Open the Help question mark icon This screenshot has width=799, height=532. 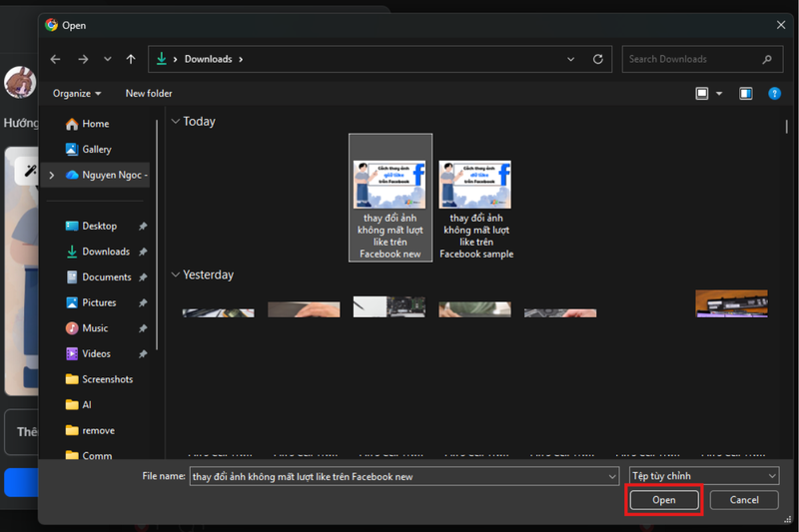pyautogui.click(x=774, y=94)
